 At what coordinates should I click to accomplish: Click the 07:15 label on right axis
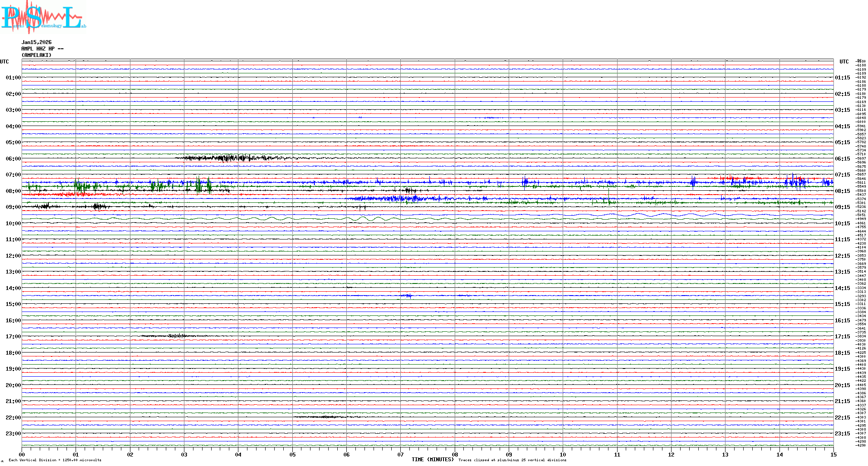843,175
